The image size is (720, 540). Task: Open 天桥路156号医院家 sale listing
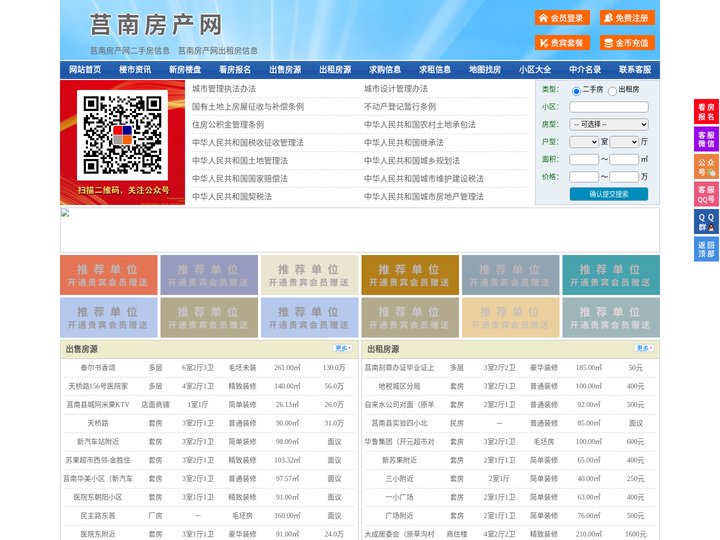[98, 386]
